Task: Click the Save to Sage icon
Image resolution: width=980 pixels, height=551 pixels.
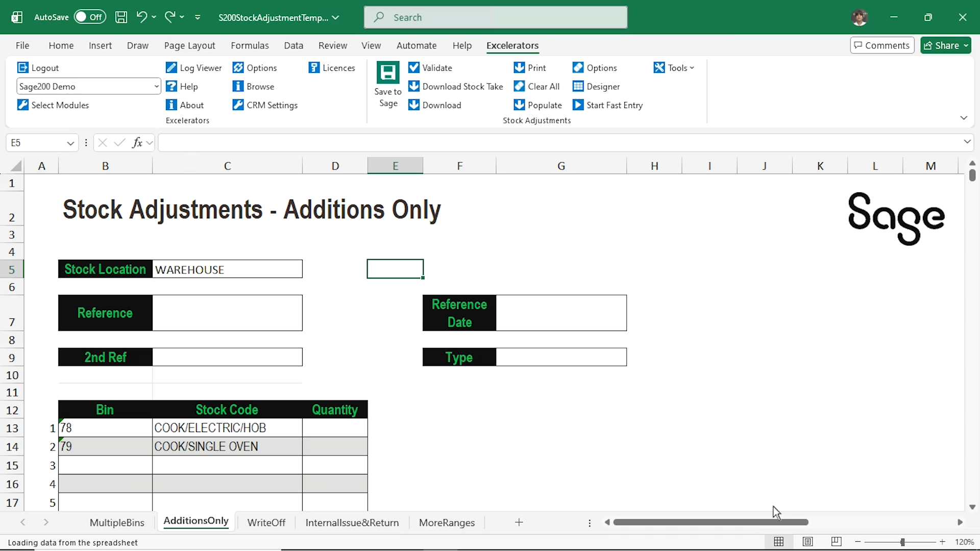Action: (x=388, y=74)
